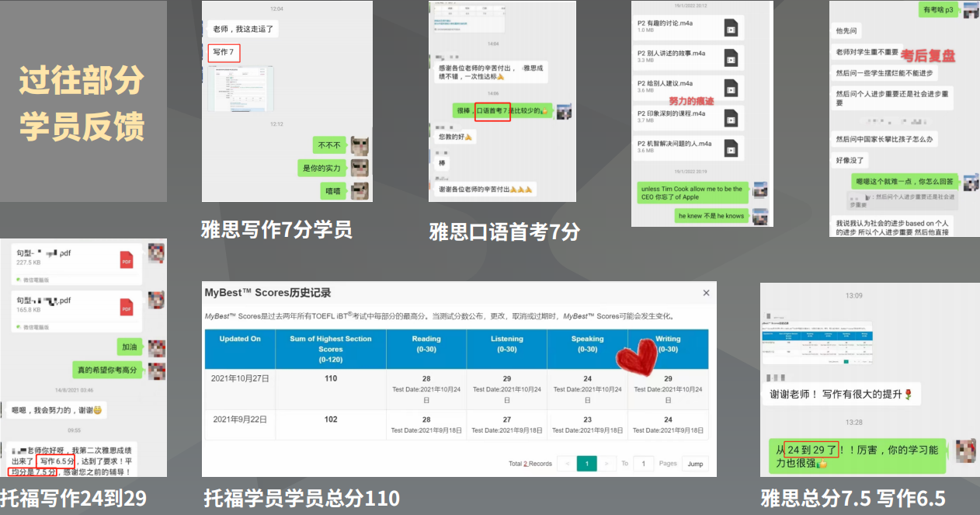Click the Reading (0-30) column header
Viewport: 980px width, 515px height.
click(426, 344)
